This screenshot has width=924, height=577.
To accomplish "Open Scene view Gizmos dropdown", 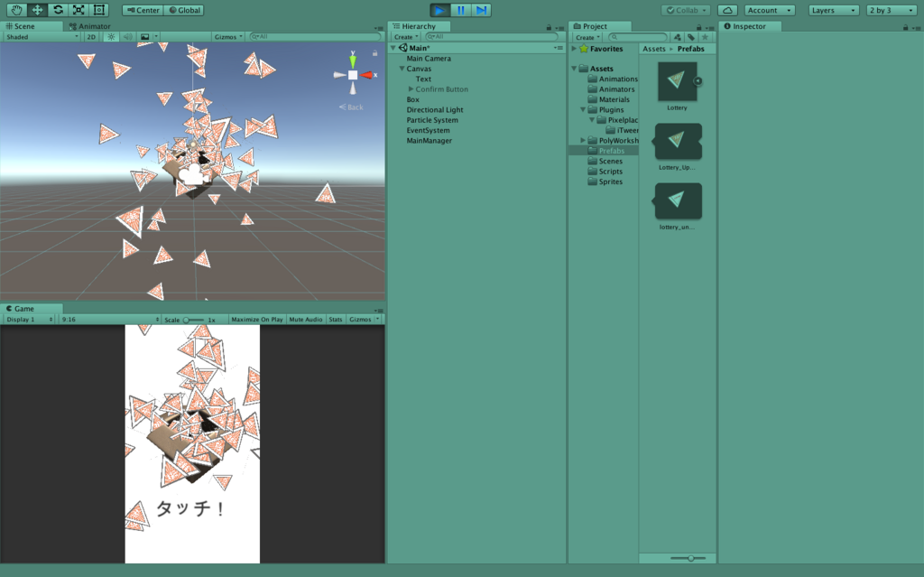I will click(x=228, y=37).
